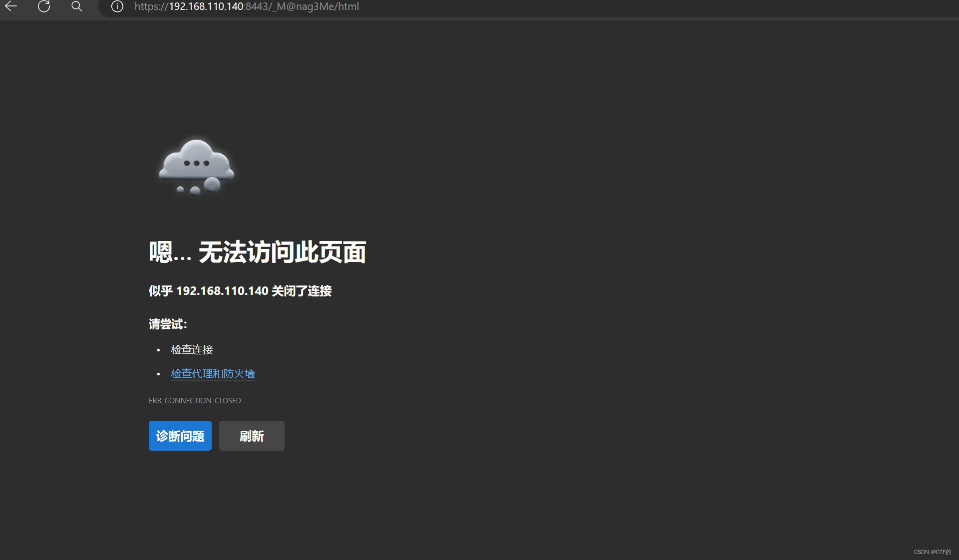Viewport: 959px width, 560px height.
Task: Click the 8443 port in the URL
Action: pos(257,6)
